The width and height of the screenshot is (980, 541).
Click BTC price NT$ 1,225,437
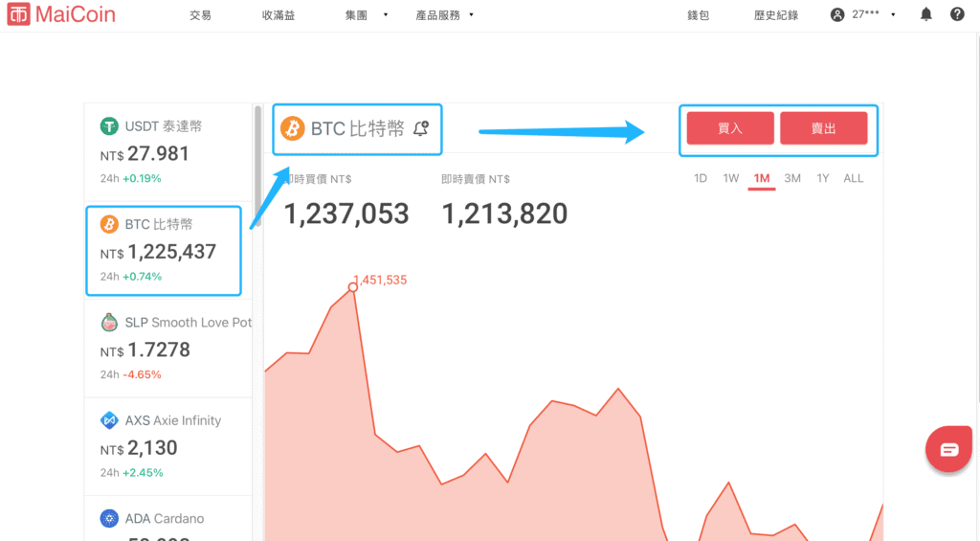point(158,252)
